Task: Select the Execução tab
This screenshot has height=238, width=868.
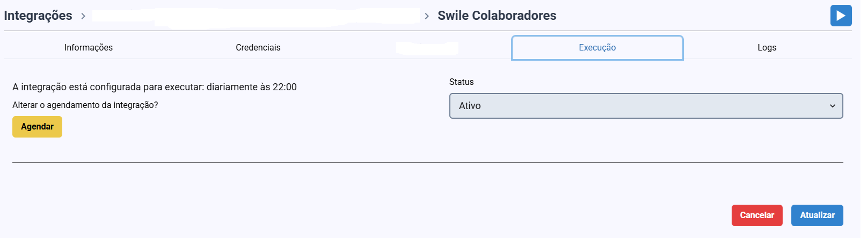Action: pos(597,47)
